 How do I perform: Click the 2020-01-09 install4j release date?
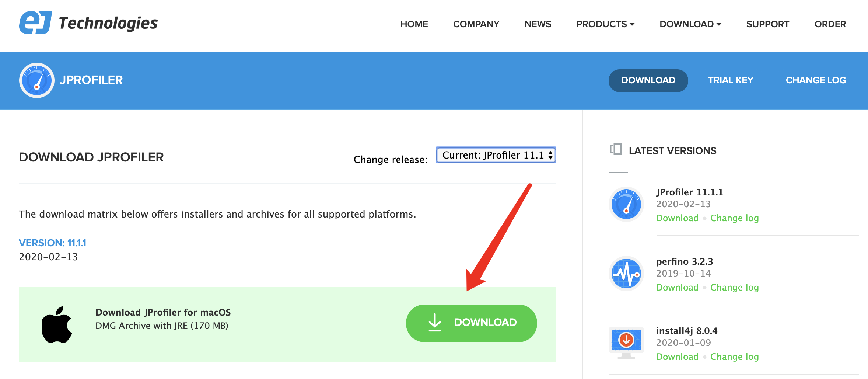[x=683, y=343]
